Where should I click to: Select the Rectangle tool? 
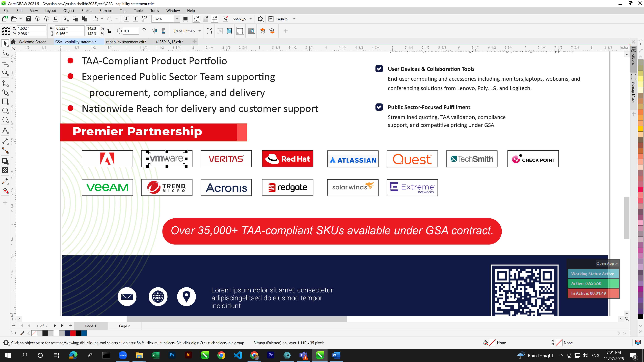click(5, 101)
